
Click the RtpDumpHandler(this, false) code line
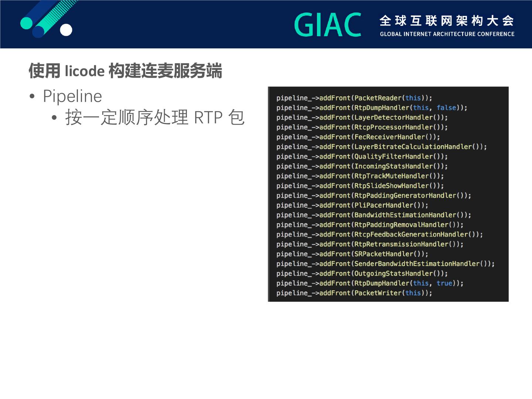372,108
